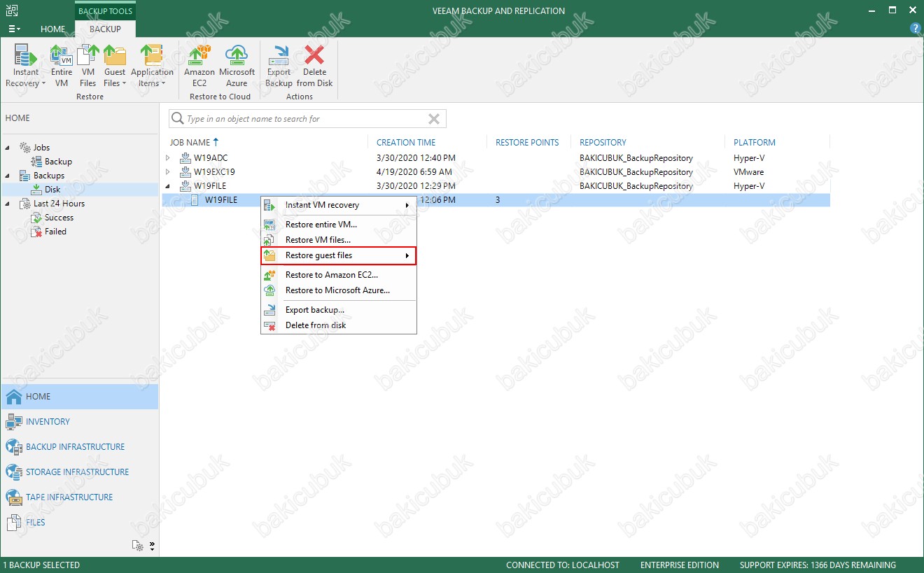The image size is (924, 573).
Task: Clear the search box with X icon
Action: tap(434, 119)
